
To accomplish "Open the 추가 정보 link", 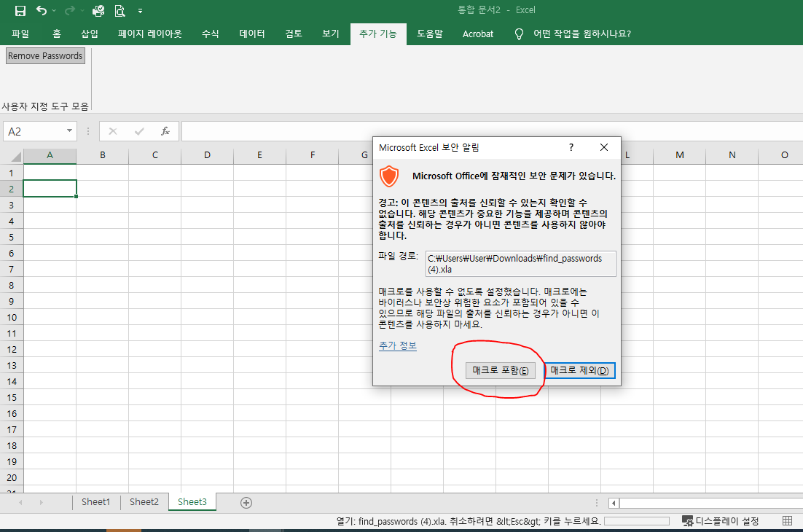I will 397,345.
